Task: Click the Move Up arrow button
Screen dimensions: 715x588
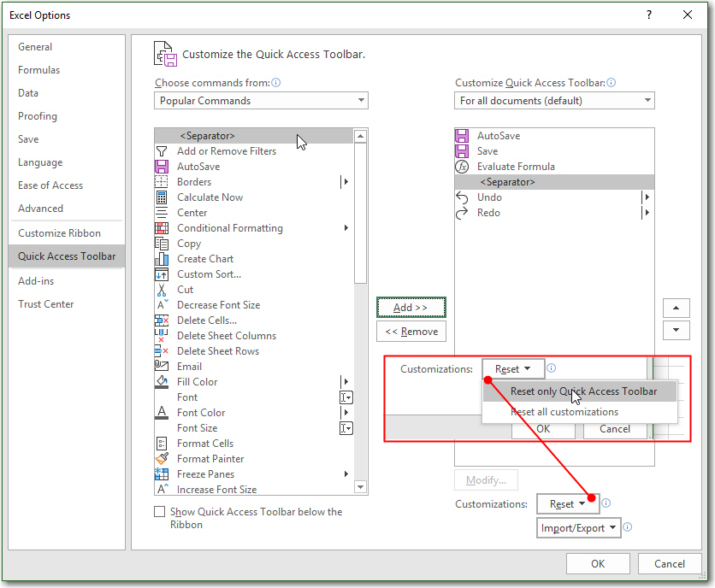Action: [676, 309]
